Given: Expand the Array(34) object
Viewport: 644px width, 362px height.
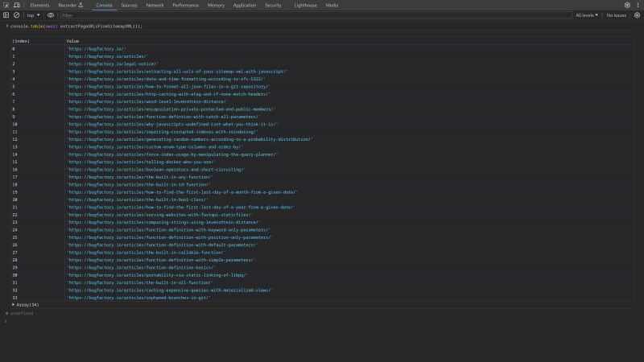Looking at the screenshot, I should [14, 305].
